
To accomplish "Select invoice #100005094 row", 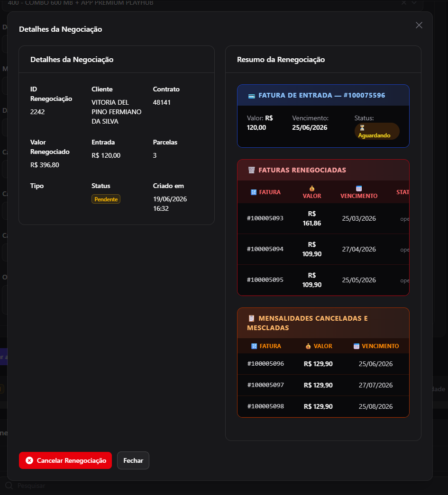I will [x=323, y=249].
